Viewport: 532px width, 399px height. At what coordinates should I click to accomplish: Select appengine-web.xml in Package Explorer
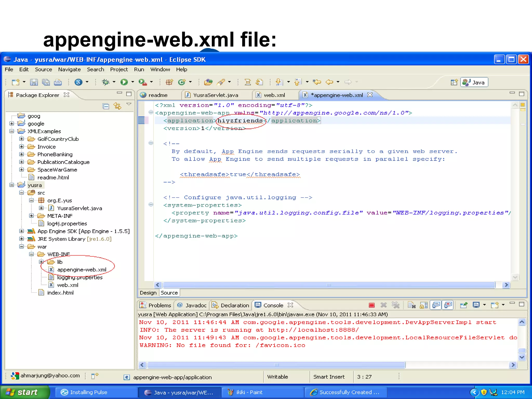pyautogui.click(x=82, y=270)
